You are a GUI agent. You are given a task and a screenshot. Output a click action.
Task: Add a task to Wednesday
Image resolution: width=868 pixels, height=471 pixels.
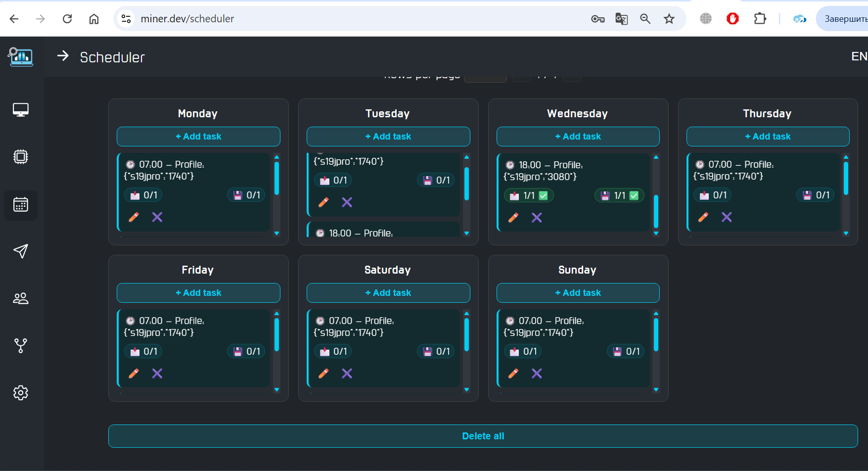point(578,137)
